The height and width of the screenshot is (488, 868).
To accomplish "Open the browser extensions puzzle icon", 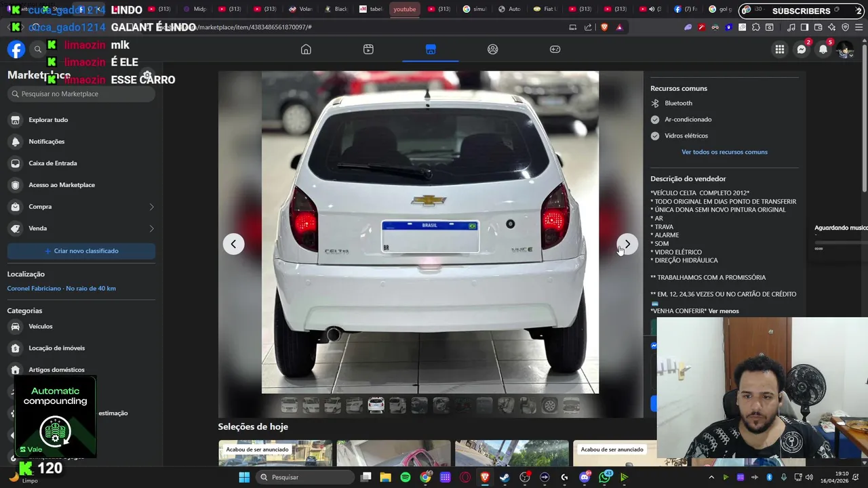I will pos(755,27).
